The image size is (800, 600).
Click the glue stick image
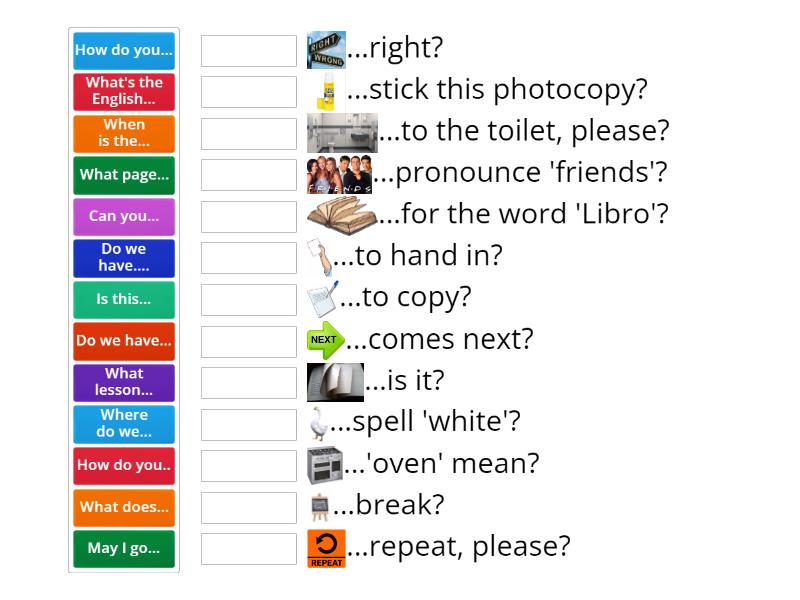327,91
